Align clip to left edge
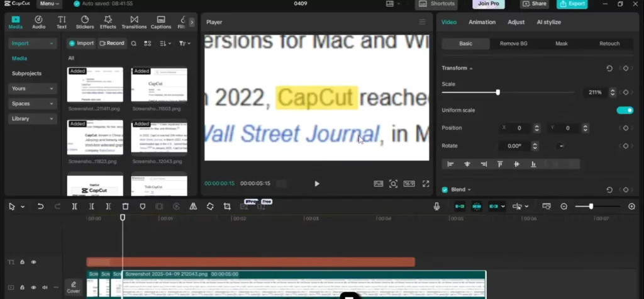The height and width of the screenshot is (299, 644). [450, 164]
